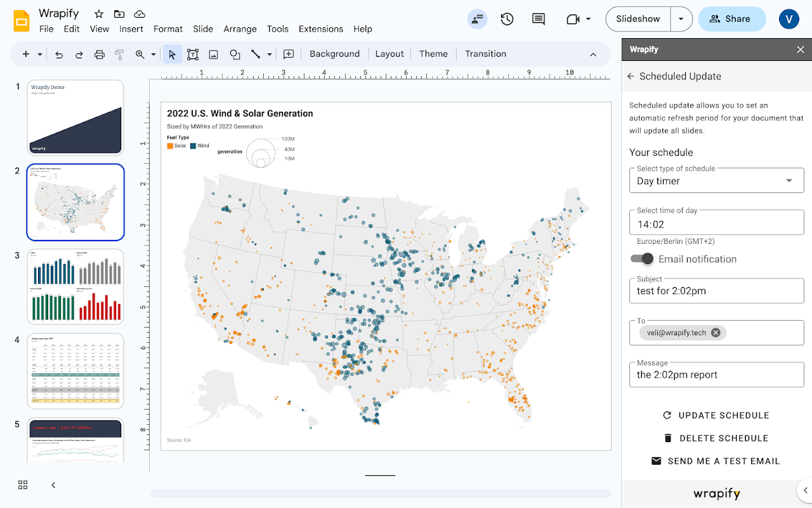Screen dimensions: 812x508
Task: Open the Extensions menu
Action: [321, 29]
